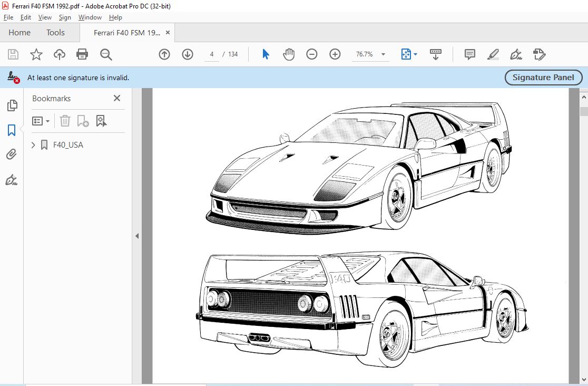Select the Highlight text pen tool
Viewport: 588px width, 386px height.
[493, 54]
